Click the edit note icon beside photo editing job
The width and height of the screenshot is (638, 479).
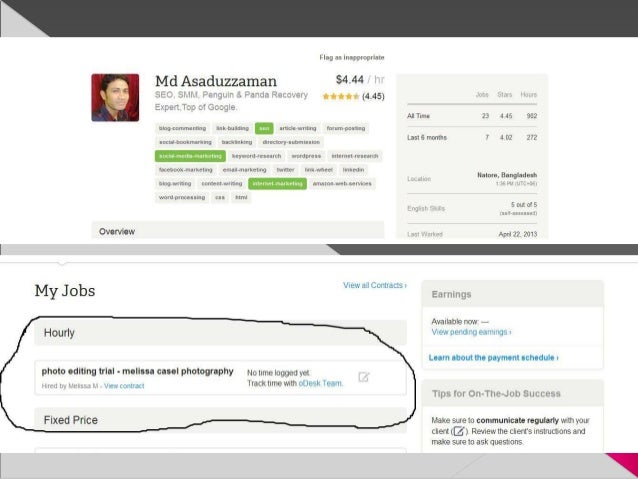363,377
